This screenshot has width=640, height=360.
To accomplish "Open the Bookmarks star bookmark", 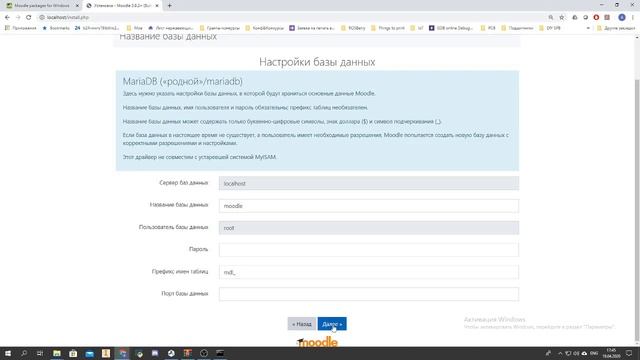I will (56, 28).
